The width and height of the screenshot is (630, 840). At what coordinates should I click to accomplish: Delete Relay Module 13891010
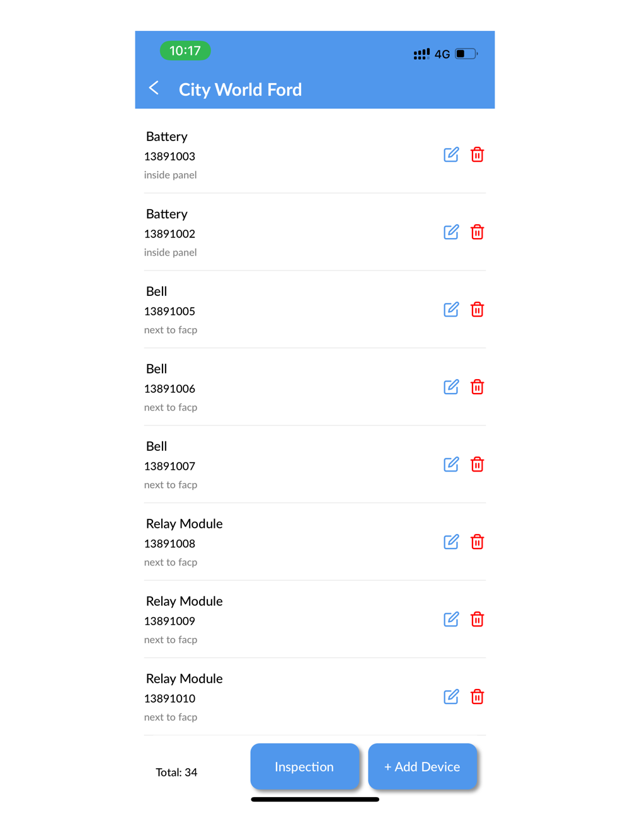[477, 696]
